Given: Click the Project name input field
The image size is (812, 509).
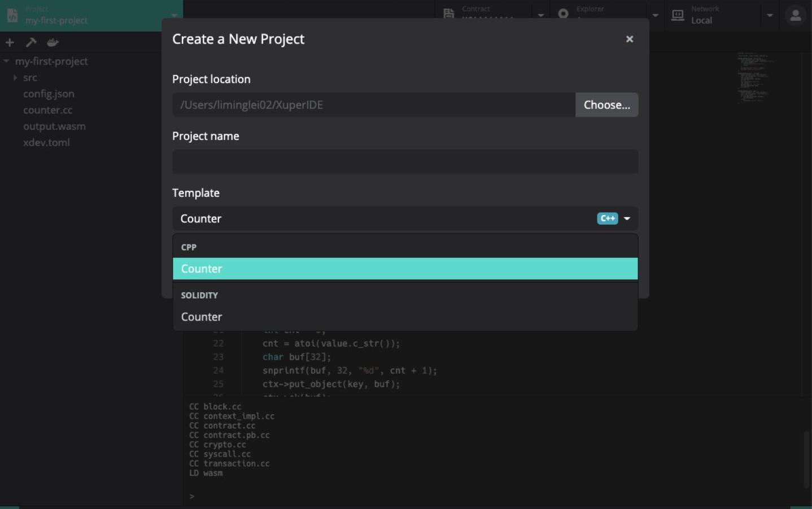Looking at the screenshot, I should pyautogui.click(x=405, y=162).
